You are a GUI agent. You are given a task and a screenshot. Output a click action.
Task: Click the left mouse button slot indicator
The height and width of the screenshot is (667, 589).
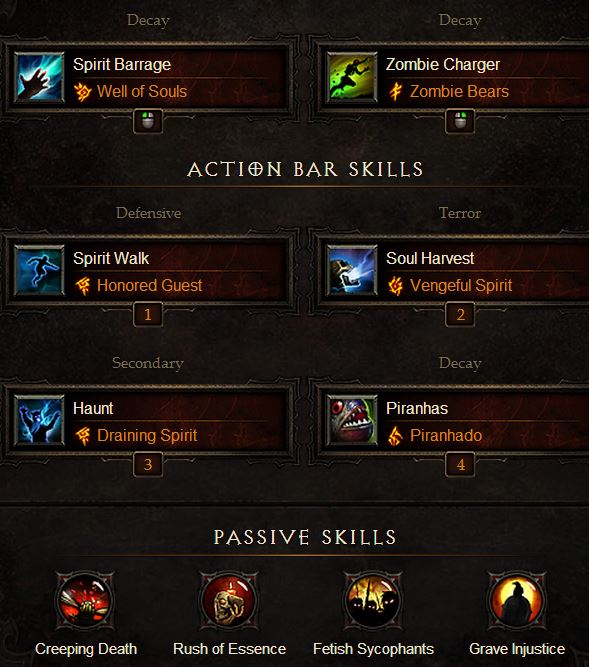[x=148, y=121]
